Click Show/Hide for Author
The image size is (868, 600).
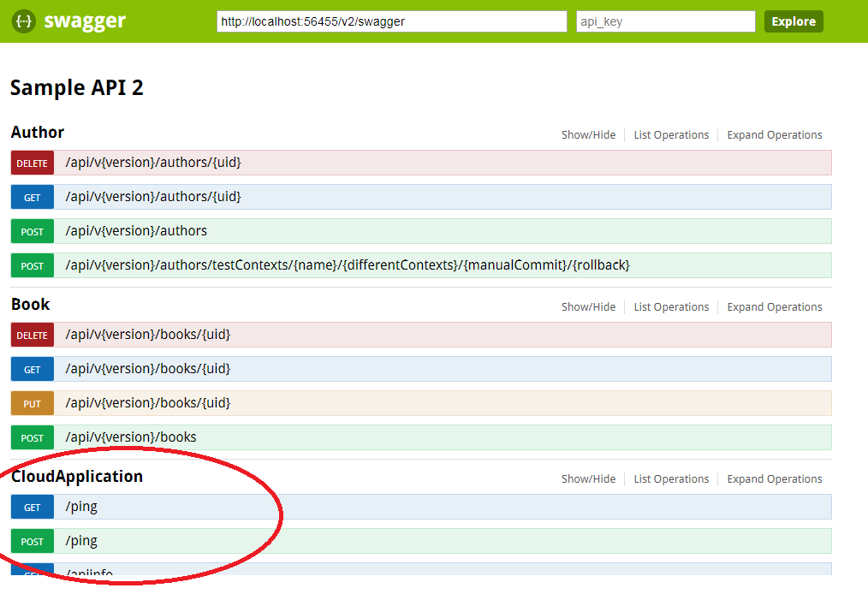[x=588, y=135]
